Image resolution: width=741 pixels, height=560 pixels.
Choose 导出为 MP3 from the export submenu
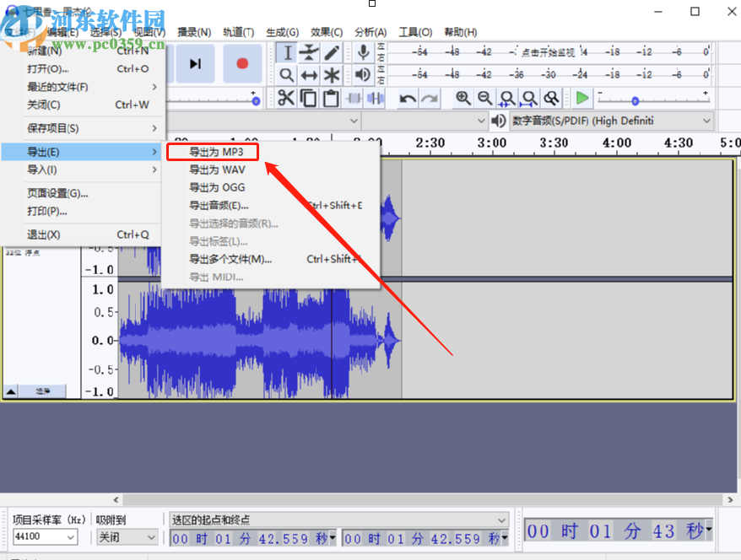coord(217,152)
